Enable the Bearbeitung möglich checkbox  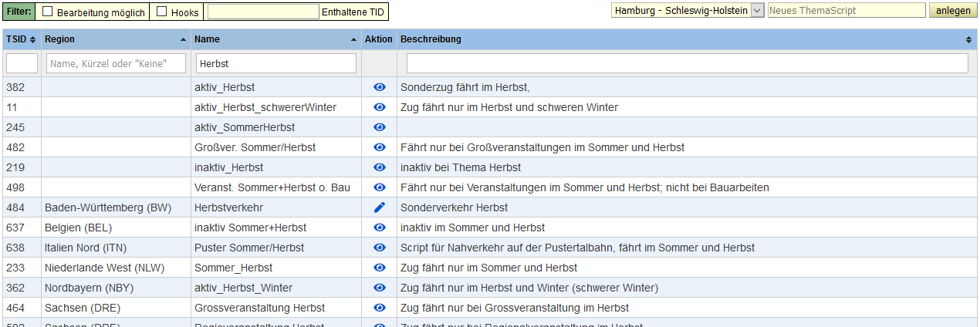click(47, 12)
